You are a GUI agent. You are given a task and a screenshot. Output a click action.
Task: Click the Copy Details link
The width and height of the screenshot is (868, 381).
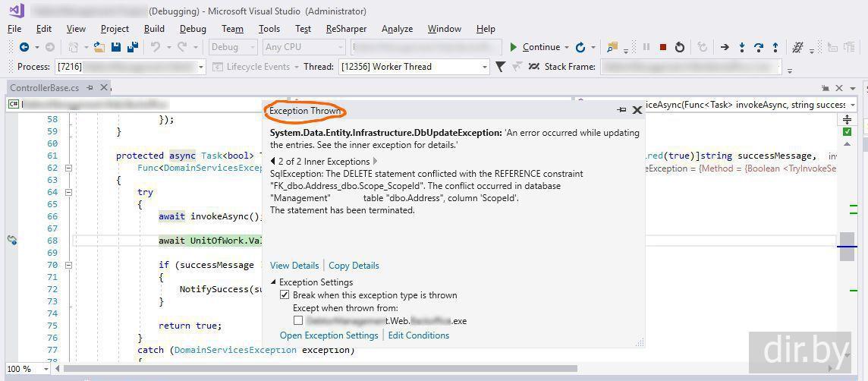click(354, 266)
